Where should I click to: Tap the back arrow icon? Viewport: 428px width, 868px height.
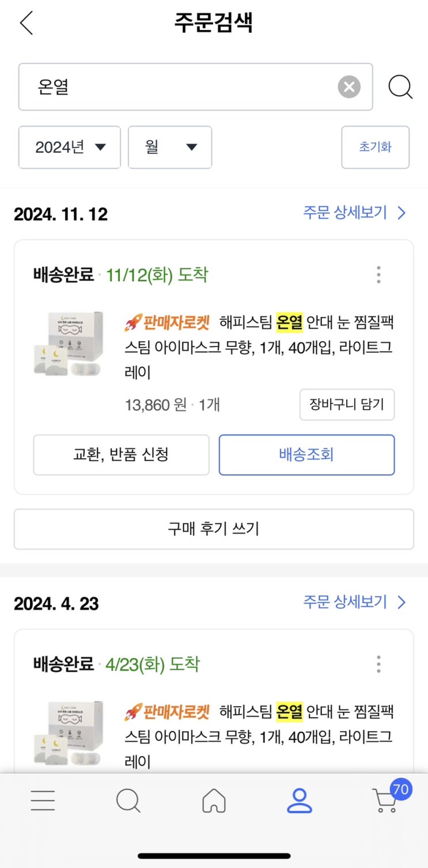[x=26, y=23]
